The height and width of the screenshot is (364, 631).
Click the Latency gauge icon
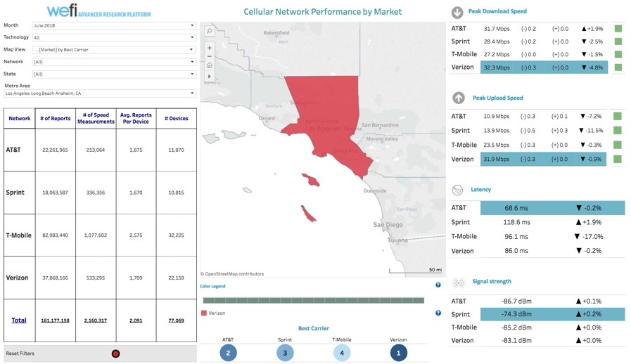[x=457, y=190]
